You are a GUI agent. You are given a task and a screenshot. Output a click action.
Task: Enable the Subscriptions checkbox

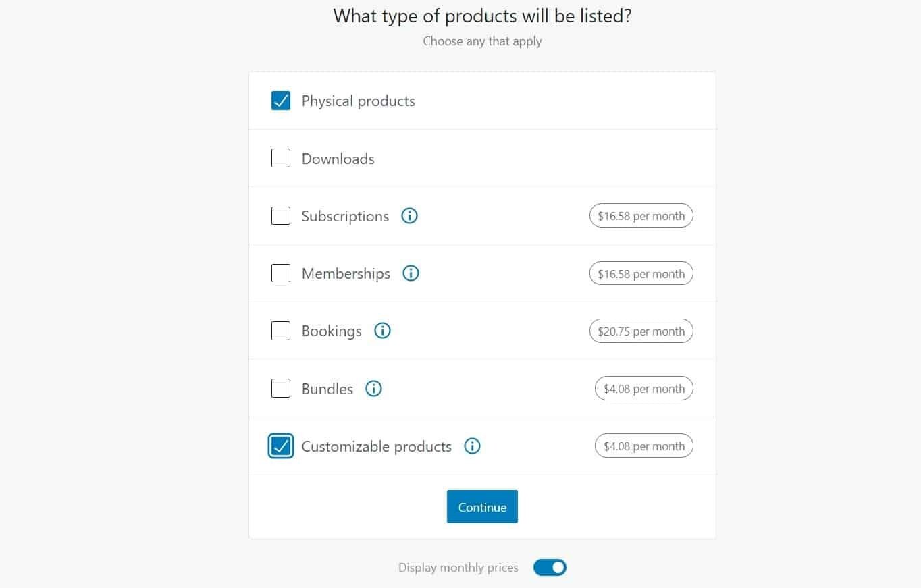click(281, 216)
